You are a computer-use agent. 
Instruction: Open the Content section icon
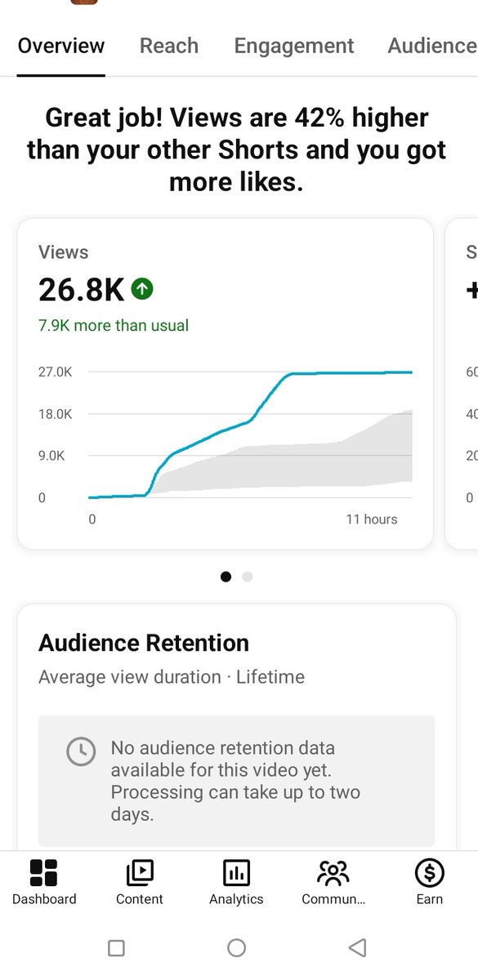click(140, 873)
